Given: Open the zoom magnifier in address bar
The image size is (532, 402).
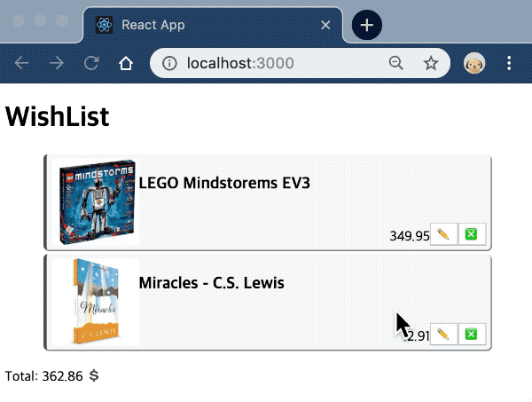Looking at the screenshot, I should pyautogui.click(x=396, y=63).
